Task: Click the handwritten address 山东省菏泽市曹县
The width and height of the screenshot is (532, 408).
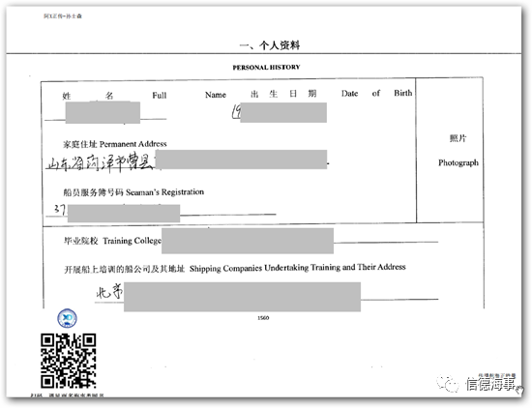Action: [x=100, y=162]
